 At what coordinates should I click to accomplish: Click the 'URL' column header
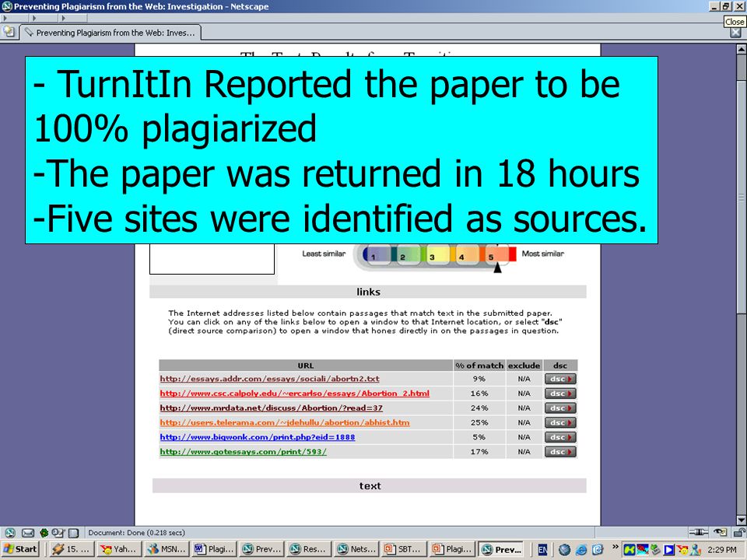click(x=305, y=366)
